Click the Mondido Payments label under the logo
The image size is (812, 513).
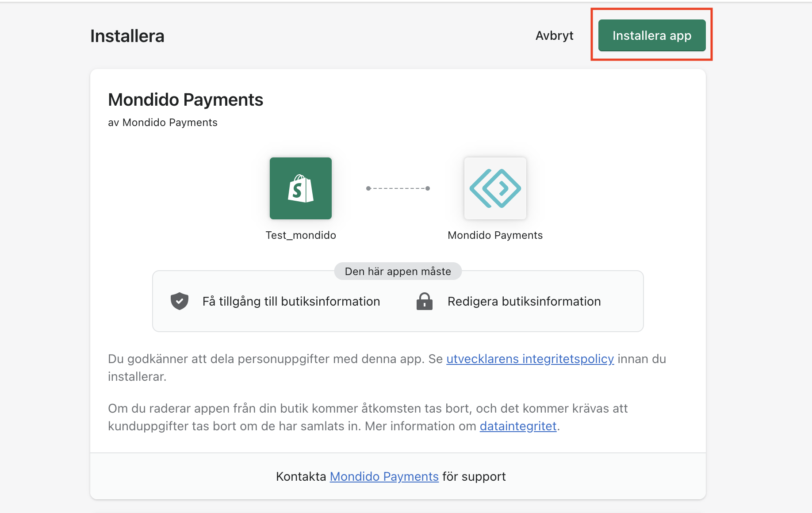495,235
